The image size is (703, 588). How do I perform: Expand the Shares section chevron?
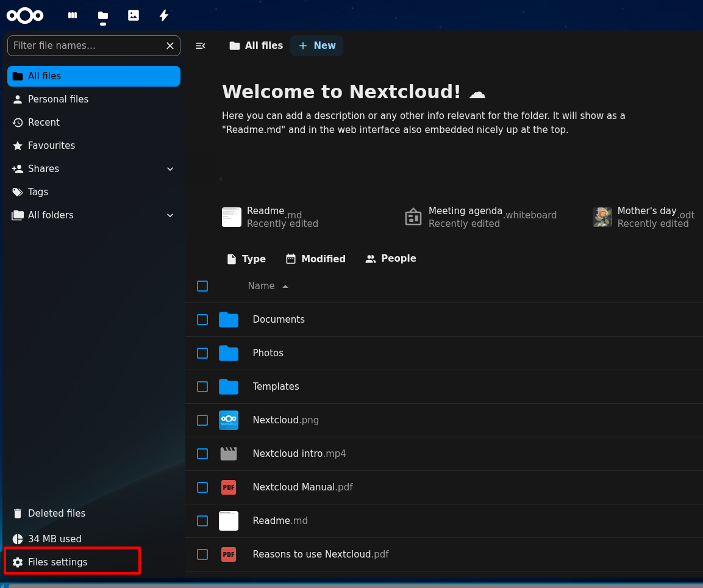click(x=170, y=169)
